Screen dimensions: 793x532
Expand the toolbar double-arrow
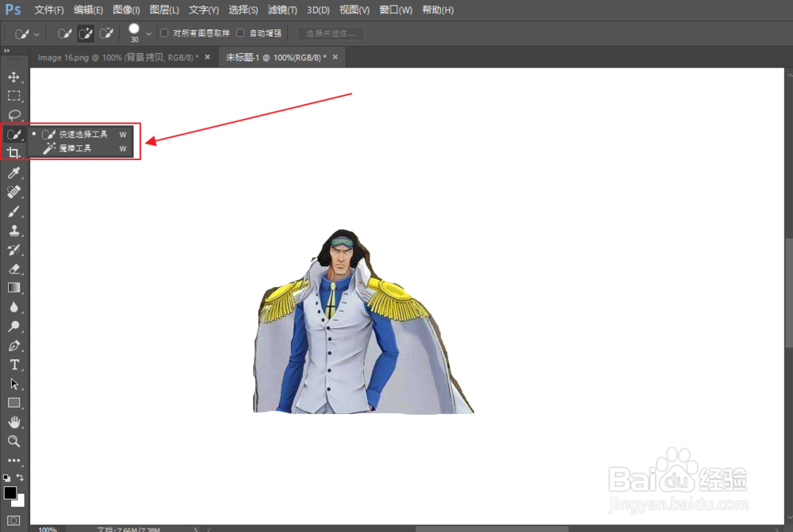click(x=6, y=51)
